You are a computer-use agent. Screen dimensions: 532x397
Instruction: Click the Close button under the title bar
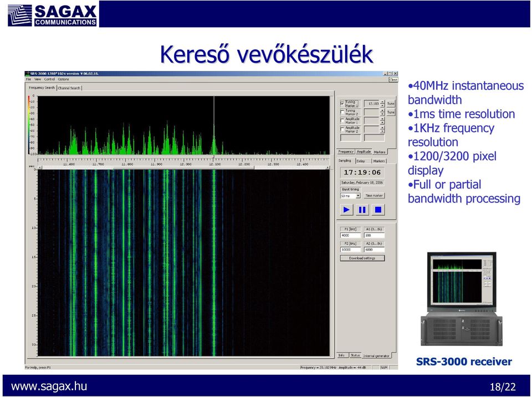pyautogui.click(x=393, y=79)
